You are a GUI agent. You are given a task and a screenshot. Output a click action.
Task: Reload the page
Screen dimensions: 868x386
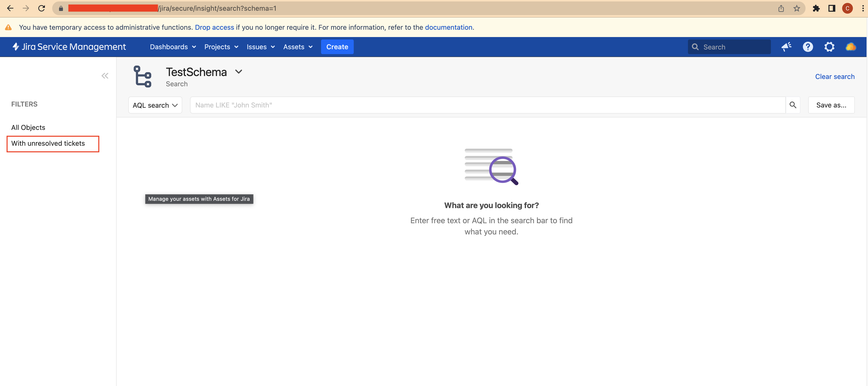click(41, 9)
